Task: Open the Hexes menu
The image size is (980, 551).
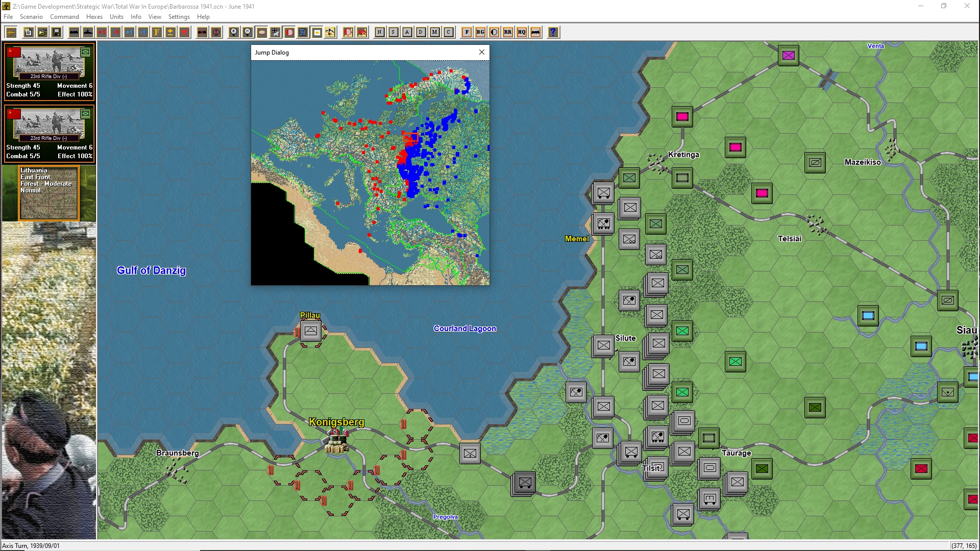Action: pyautogui.click(x=94, y=17)
